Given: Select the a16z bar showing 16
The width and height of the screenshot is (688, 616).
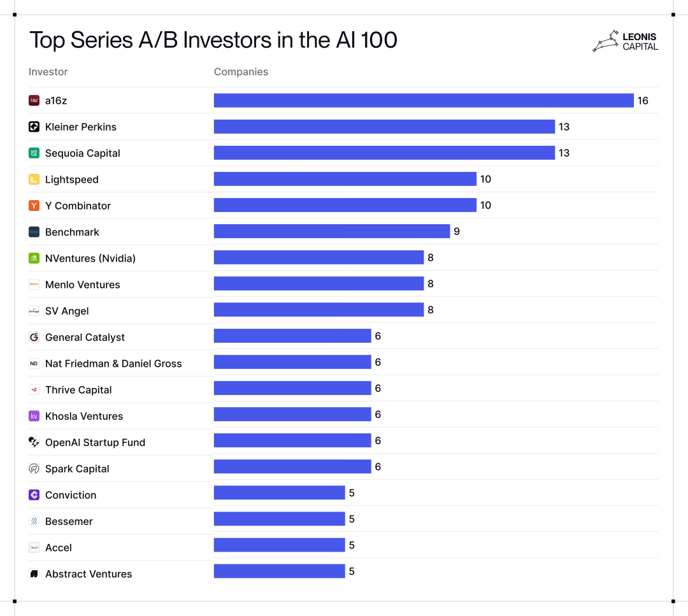Looking at the screenshot, I should (424, 101).
